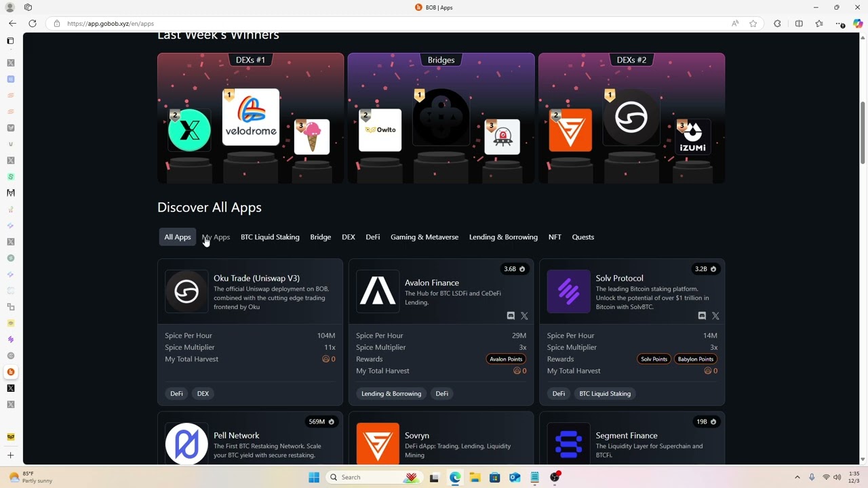Viewport: 868px width, 488px height.
Task: Select the NFT filter tab
Action: (555, 237)
